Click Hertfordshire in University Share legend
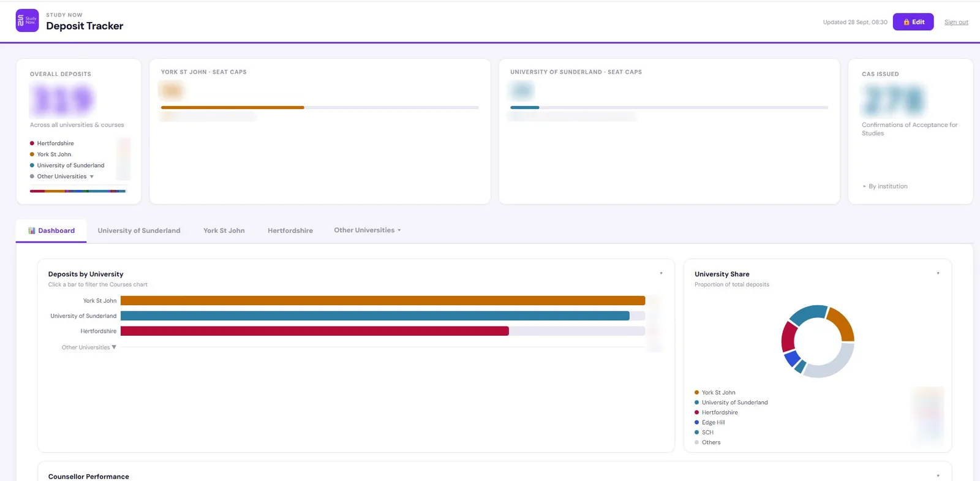Viewport: 980px width, 481px height. pos(716,413)
